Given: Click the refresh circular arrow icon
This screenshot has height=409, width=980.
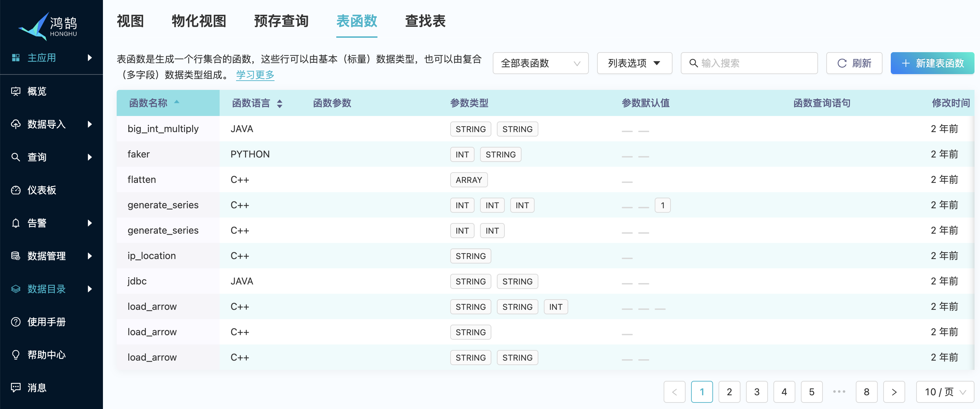Looking at the screenshot, I should point(842,63).
